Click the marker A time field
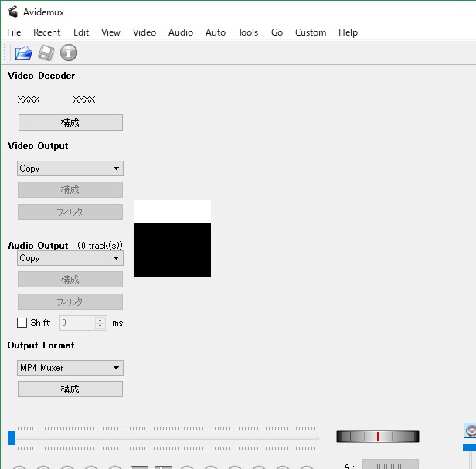 point(390,464)
